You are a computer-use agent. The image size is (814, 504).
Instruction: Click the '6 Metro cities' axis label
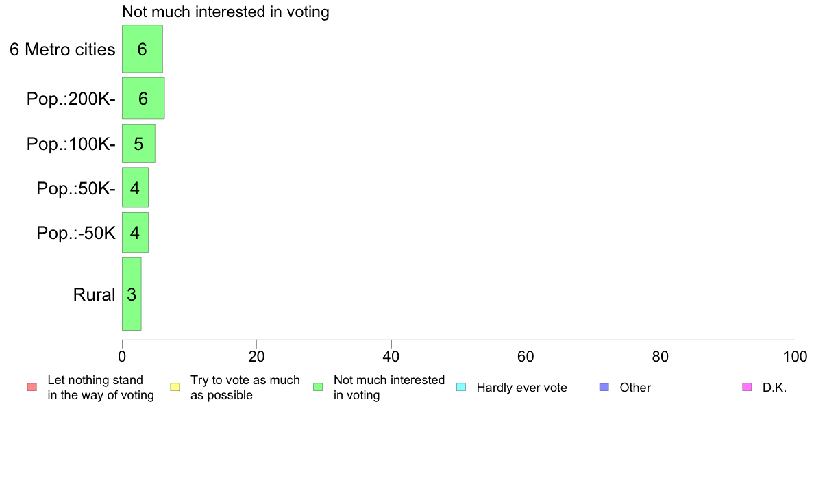62,49
